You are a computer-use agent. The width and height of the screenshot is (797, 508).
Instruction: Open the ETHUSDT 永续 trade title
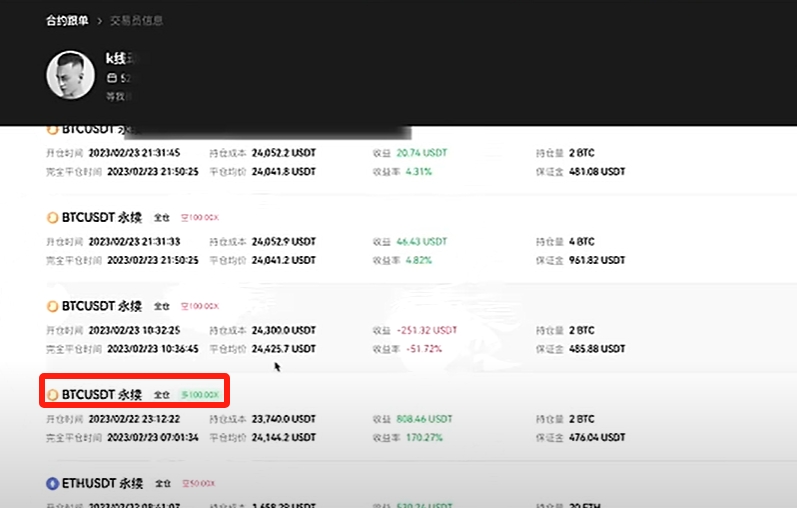[x=102, y=483]
